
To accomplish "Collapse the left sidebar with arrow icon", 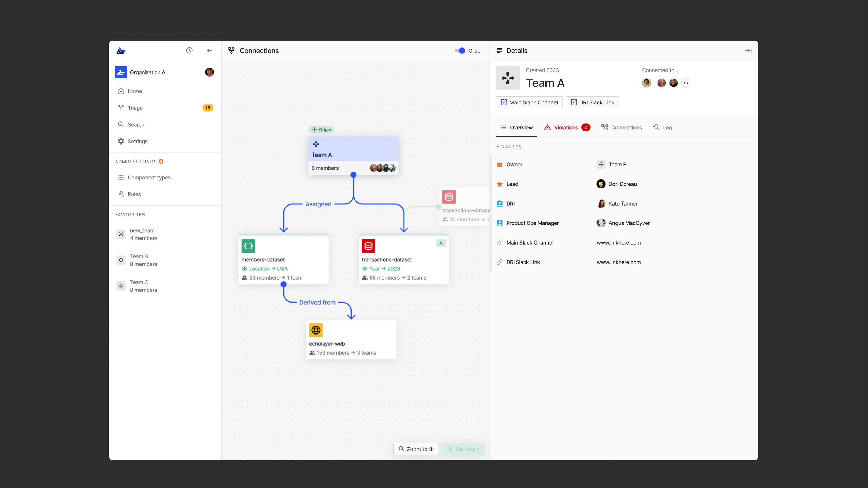I will pos(209,50).
